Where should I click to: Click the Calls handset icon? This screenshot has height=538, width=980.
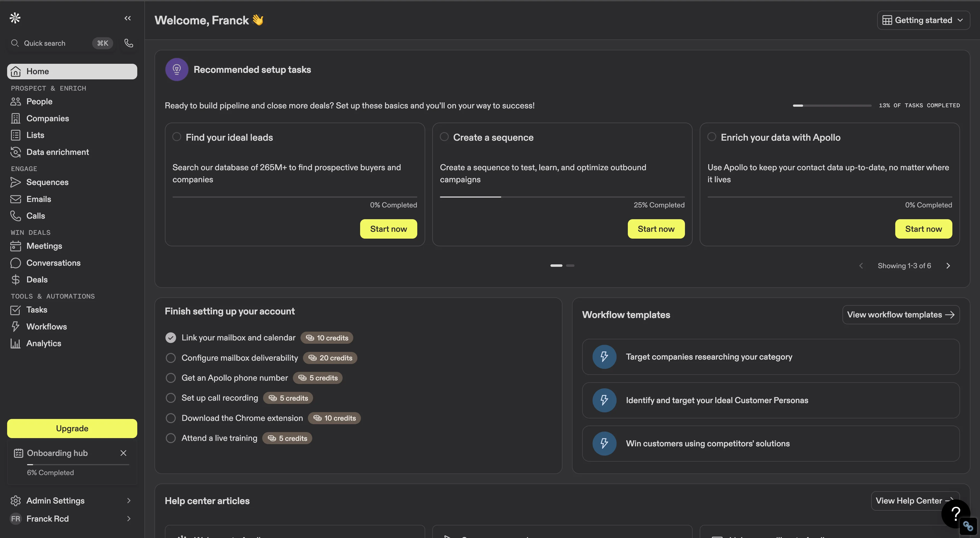pos(16,216)
